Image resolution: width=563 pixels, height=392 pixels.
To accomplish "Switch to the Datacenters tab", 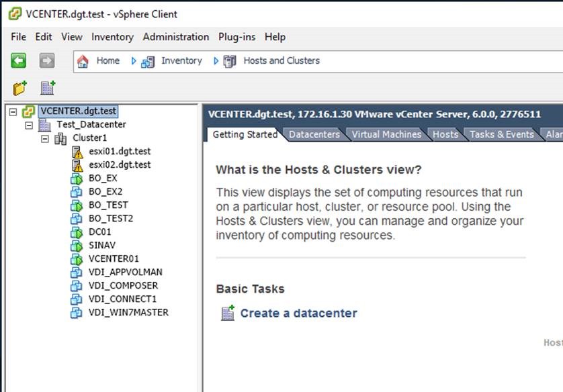I will 314,134.
